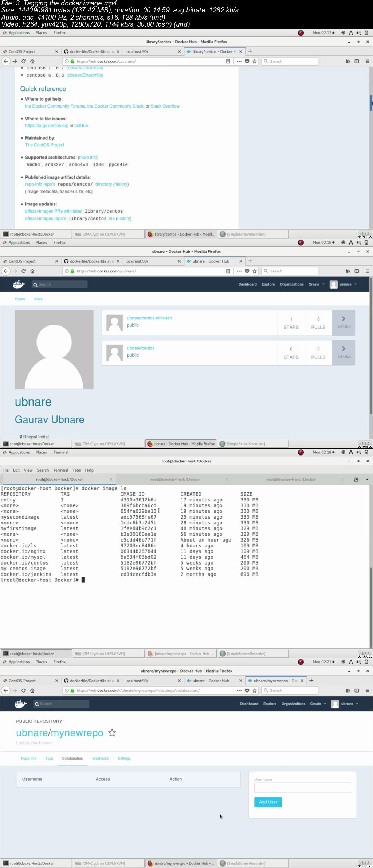
Task: Reload the library/centos Docker Hub page
Action: click(x=24, y=61)
